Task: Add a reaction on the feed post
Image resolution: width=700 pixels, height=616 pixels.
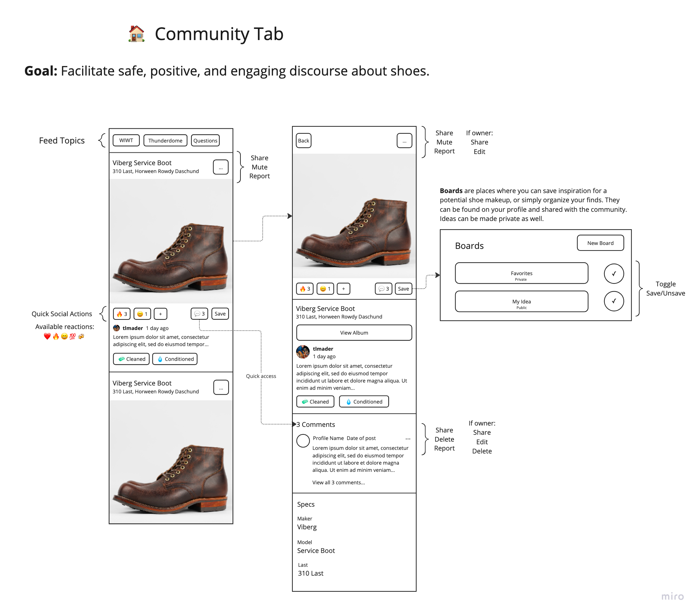Action: tap(160, 314)
